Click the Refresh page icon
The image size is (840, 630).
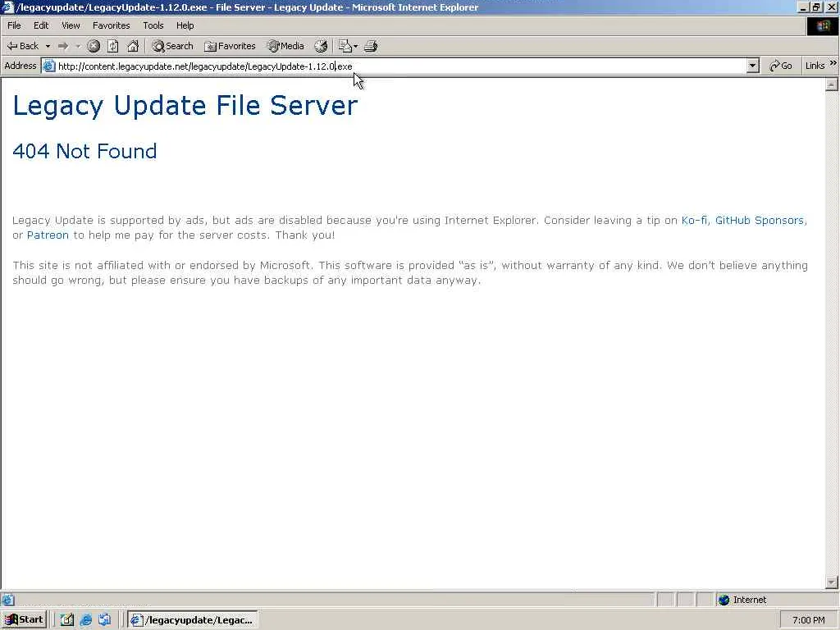click(113, 46)
